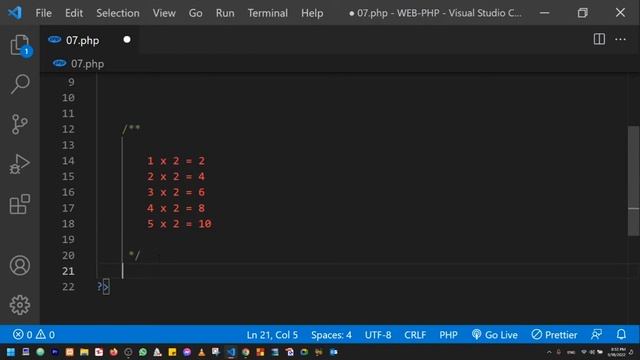
Task: Change file encoding UTF-8
Action: [378, 335]
